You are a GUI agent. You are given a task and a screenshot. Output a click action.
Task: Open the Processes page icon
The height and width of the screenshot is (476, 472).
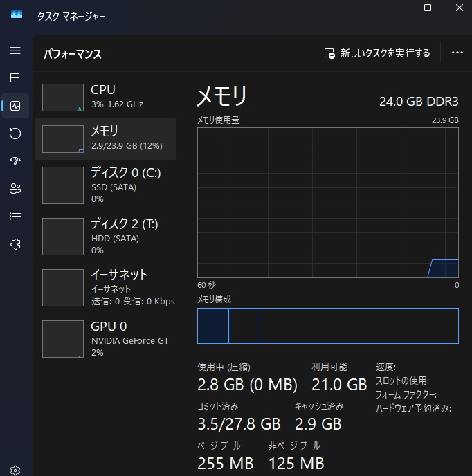[15, 78]
